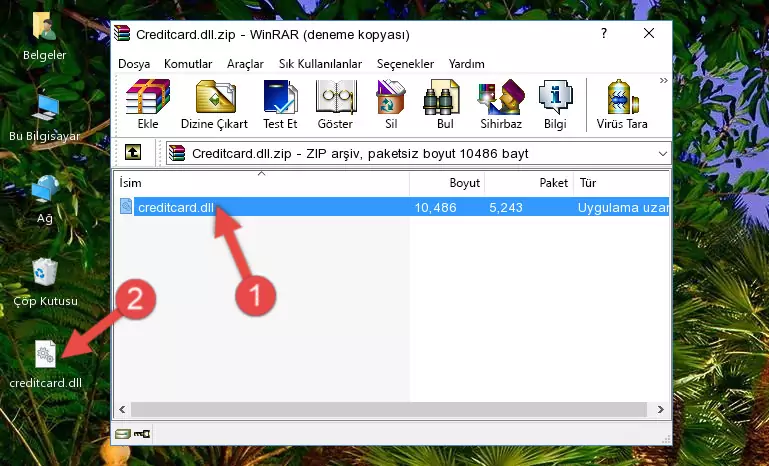This screenshot has height=466, width=769.
Task: Click the Bilgi (Info) toolbar icon
Action: (555, 97)
